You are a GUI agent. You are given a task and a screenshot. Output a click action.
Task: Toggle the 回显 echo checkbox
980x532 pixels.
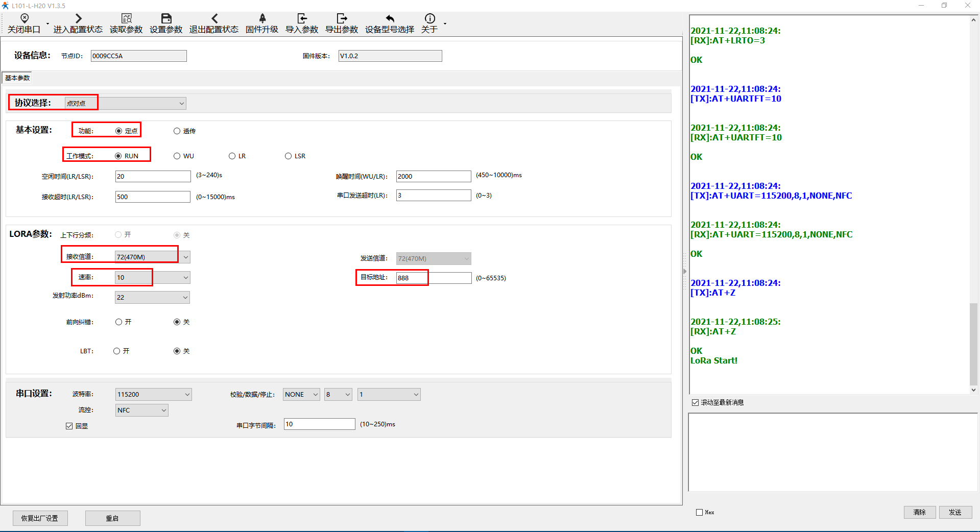(x=69, y=426)
